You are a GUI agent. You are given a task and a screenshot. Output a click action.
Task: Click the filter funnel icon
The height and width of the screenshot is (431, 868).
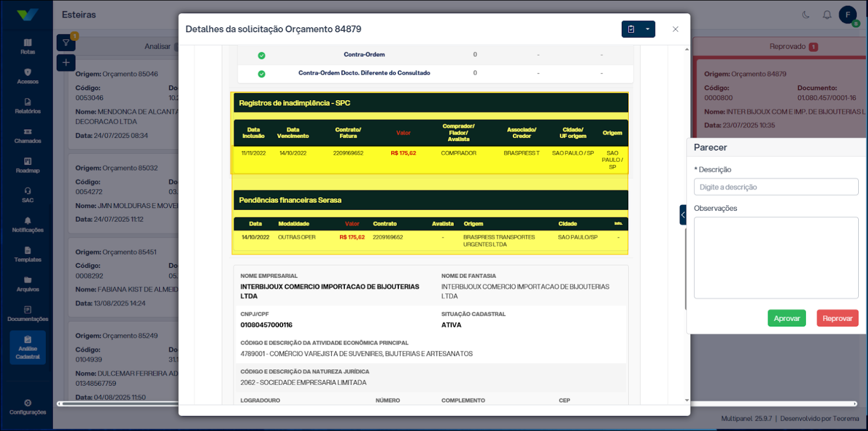(66, 43)
